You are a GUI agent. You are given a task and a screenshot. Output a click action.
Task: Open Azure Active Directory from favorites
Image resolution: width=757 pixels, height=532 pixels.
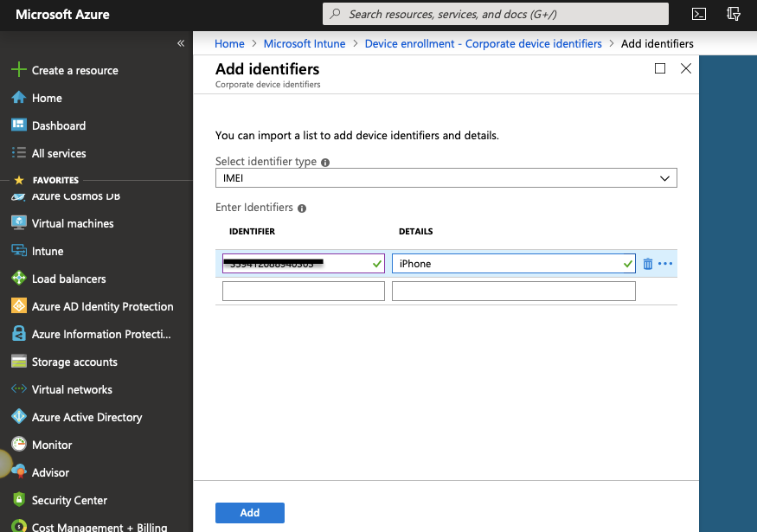click(87, 417)
